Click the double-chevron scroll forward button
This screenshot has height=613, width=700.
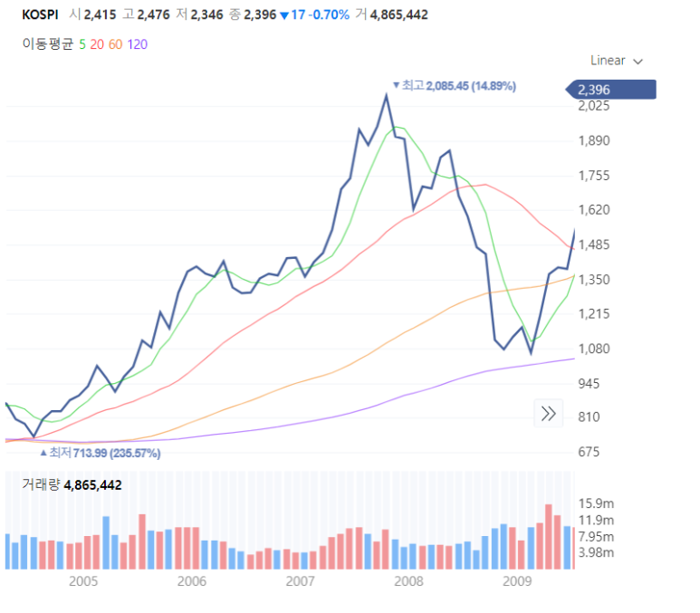[548, 414]
